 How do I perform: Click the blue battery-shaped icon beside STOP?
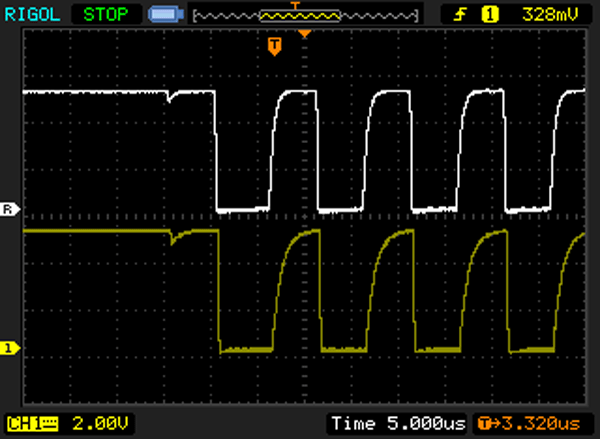(x=163, y=15)
